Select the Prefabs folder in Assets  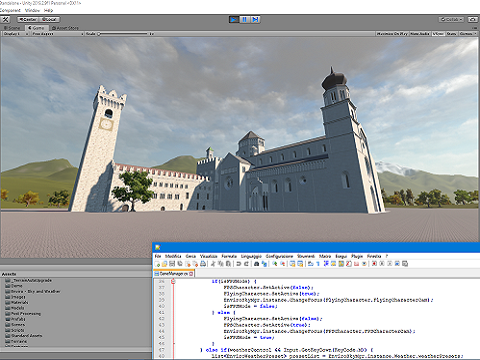click(15, 319)
